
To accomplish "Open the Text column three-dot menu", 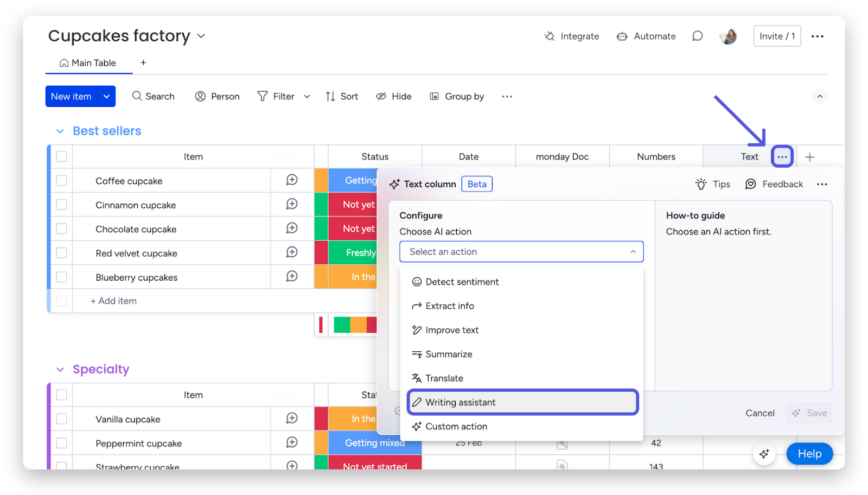I will point(782,157).
